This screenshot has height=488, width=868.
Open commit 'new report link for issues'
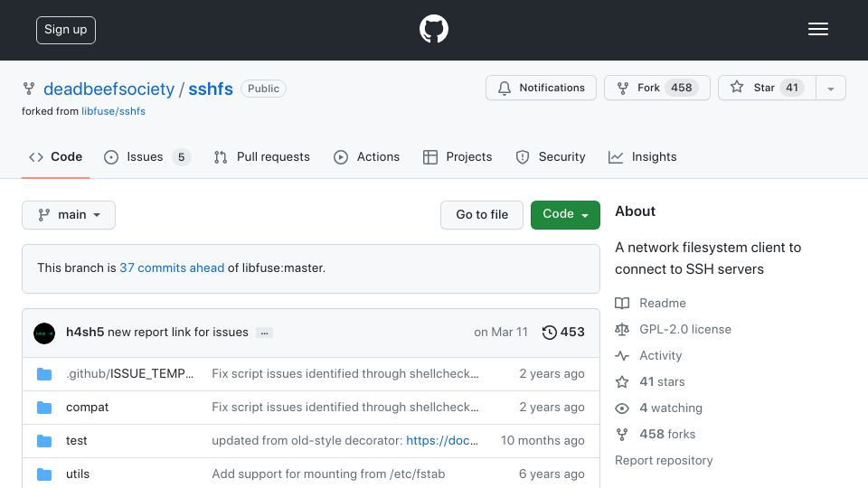(178, 332)
